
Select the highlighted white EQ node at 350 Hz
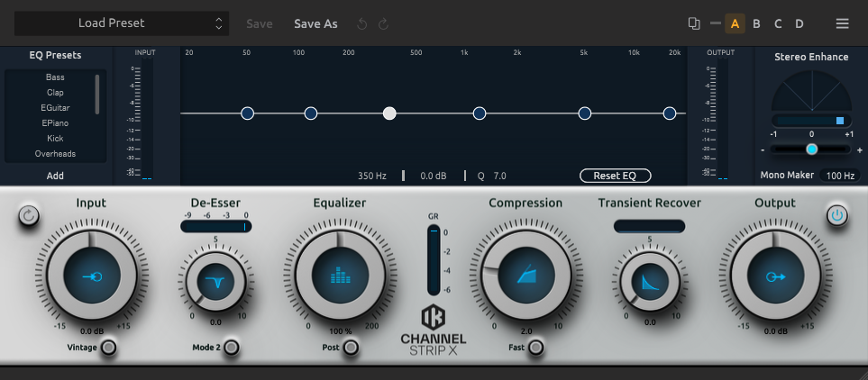pos(389,113)
